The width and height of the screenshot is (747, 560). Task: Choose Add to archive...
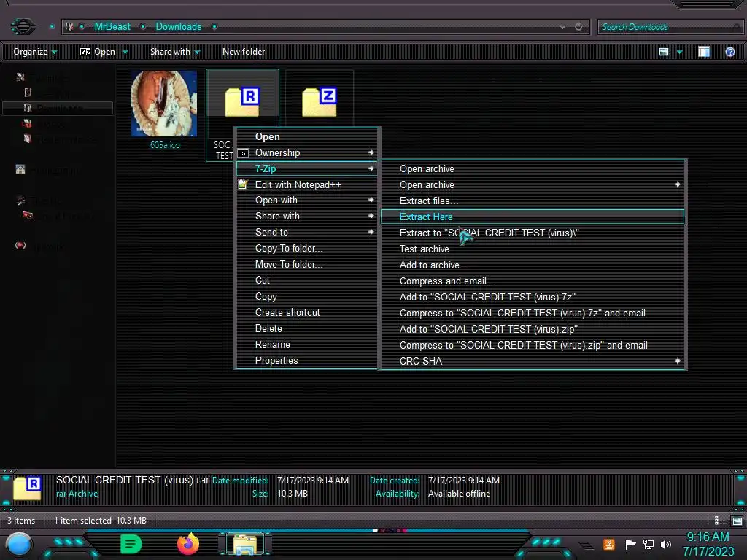click(x=533, y=265)
